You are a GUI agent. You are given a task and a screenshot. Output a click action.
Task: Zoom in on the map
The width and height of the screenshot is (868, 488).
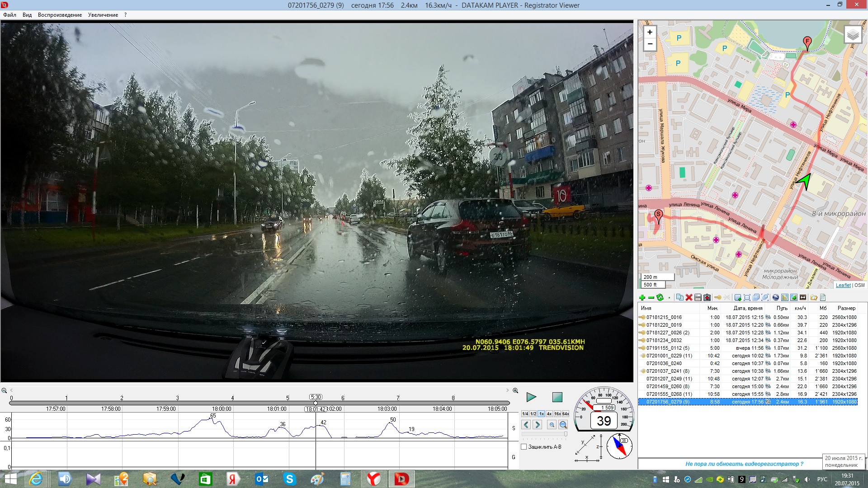point(650,32)
